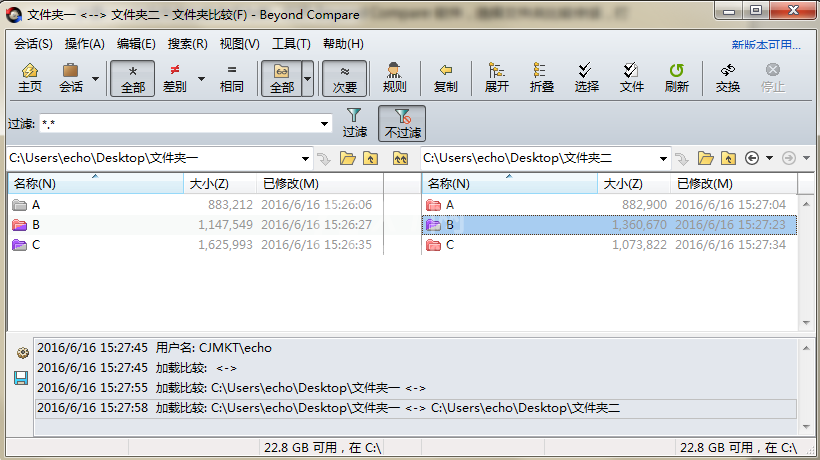Click the save log floppy icon
The width and height of the screenshot is (820, 460).
pyautogui.click(x=21, y=378)
